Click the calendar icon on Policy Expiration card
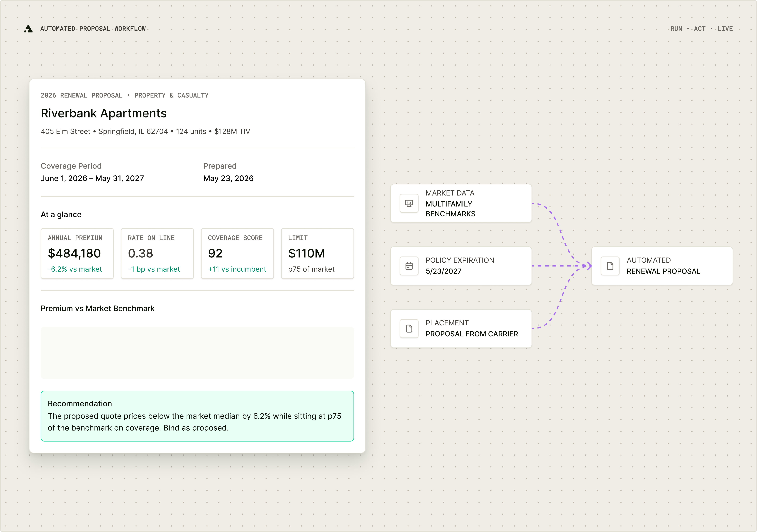The height and width of the screenshot is (532, 757). pyautogui.click(x=409, y=266)
